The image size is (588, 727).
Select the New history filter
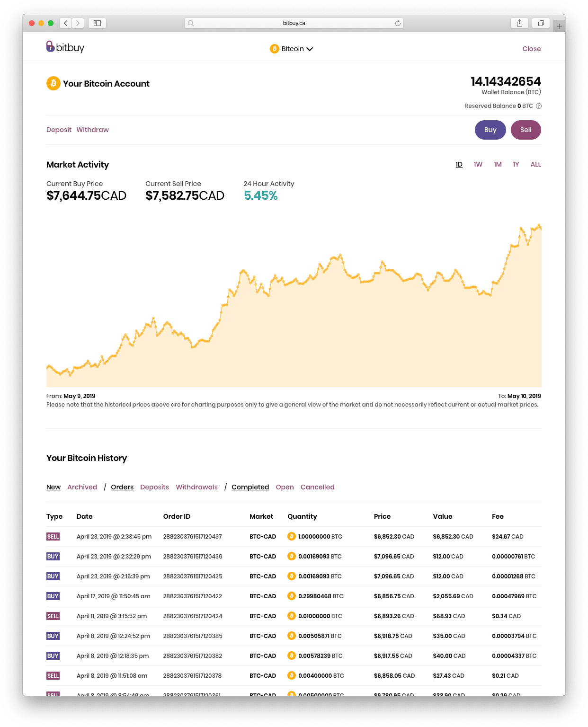pos(53,487)
